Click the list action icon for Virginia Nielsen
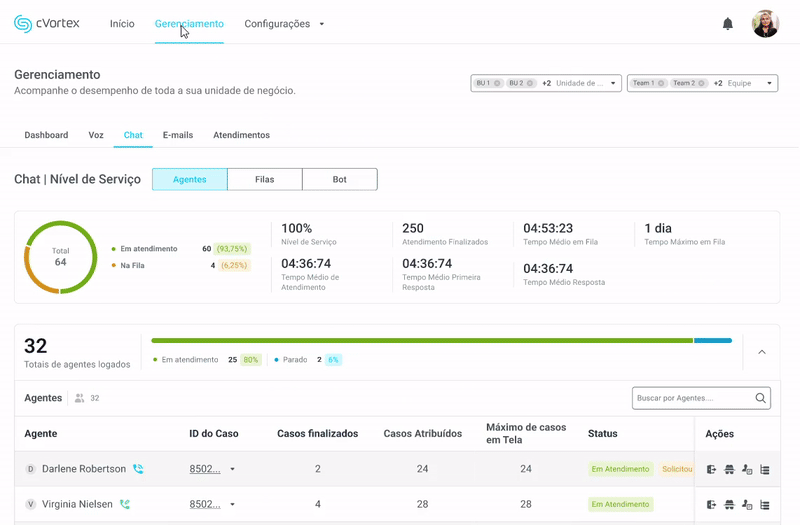Viewport: 800px width, 525px height. pyautogui.click(x=765, y=505)
